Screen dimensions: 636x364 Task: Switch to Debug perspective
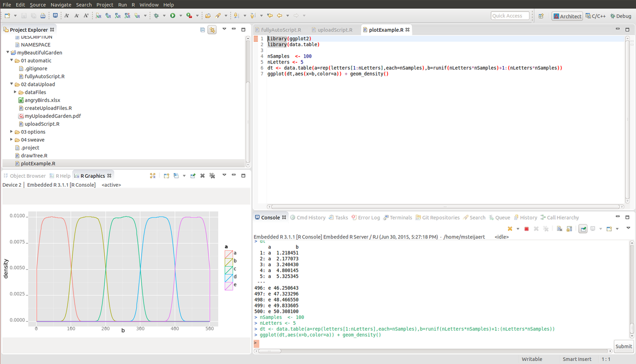point(620,16)
